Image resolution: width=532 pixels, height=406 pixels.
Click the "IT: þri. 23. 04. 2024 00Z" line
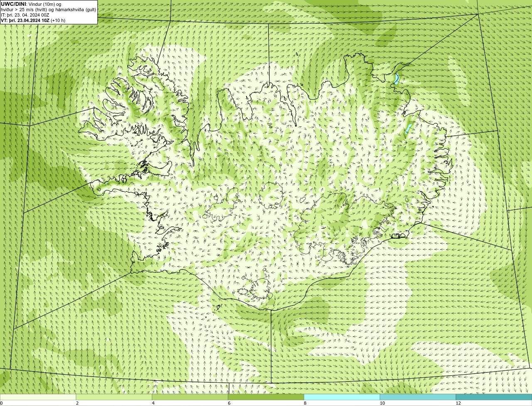click(x=25, y=15)
